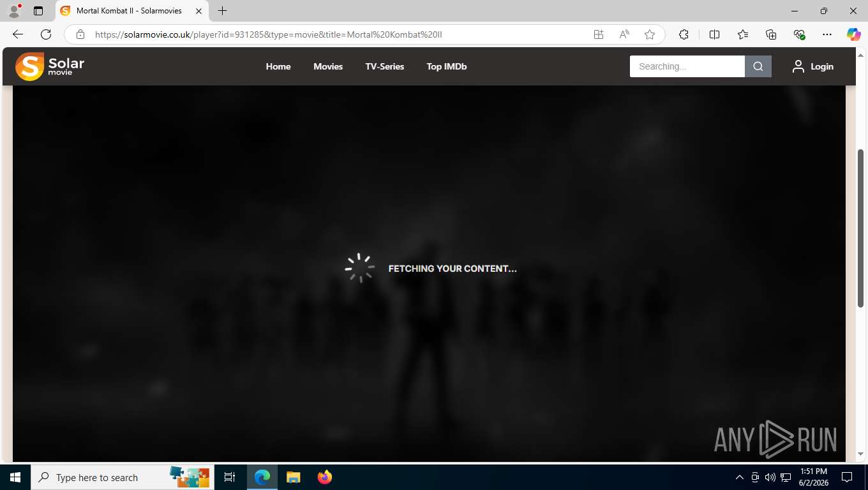The image size is (868, 490).
Task: Click the Type here to search box
Action: (x=123, y=477)
